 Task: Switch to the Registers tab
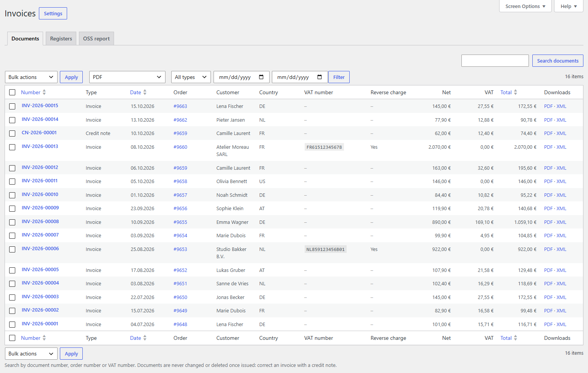click(61, 39)
